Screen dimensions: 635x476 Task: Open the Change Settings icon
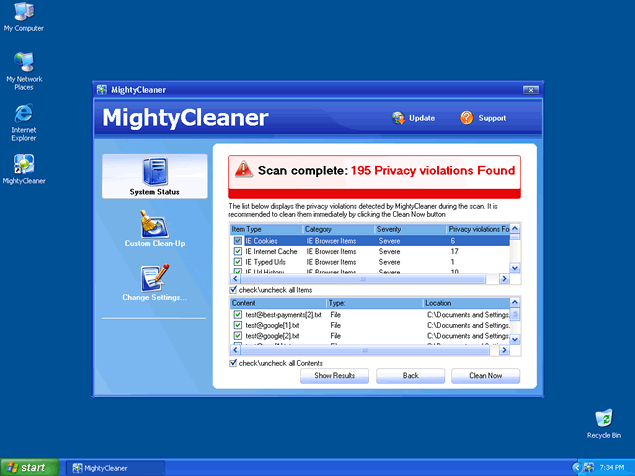[x=154, y=278]
